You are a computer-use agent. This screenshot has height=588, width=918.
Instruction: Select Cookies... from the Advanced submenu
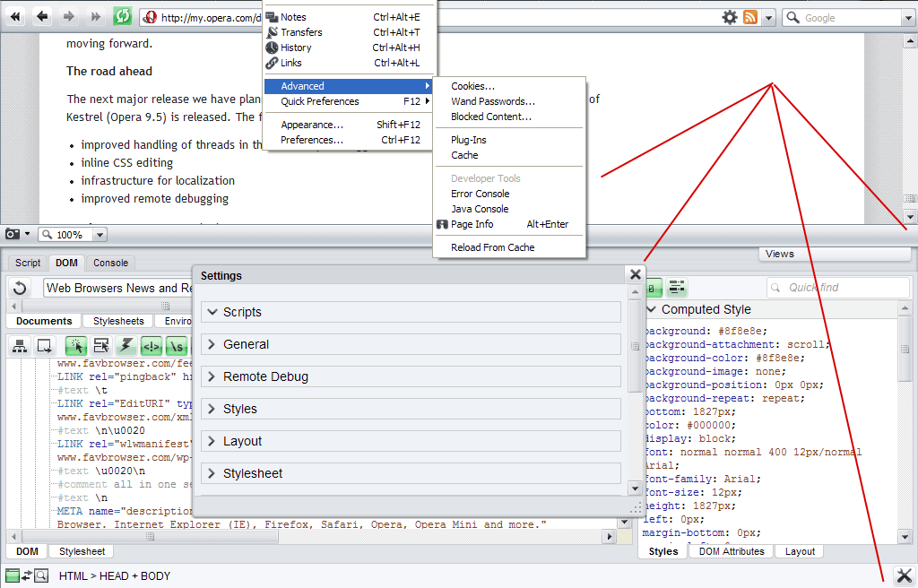coord(472,86)
